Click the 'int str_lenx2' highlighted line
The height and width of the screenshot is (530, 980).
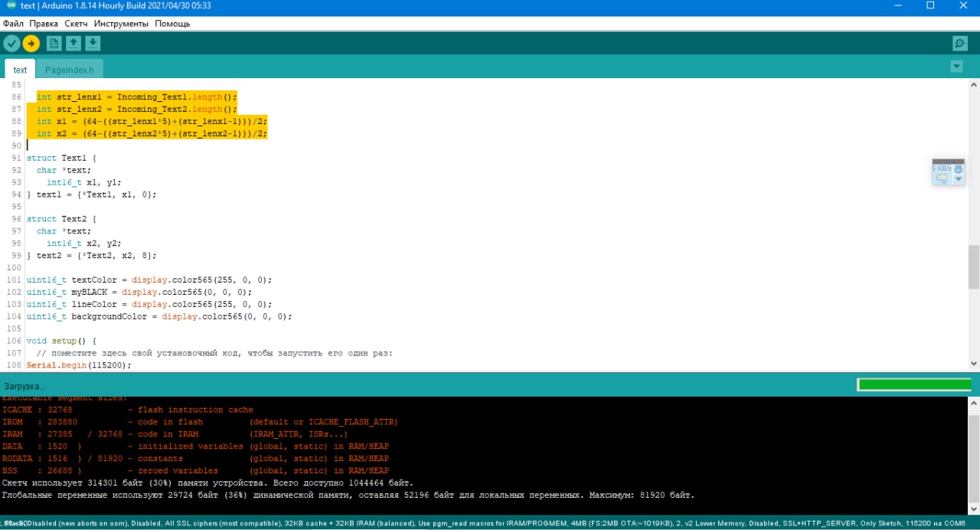[137, 110]
